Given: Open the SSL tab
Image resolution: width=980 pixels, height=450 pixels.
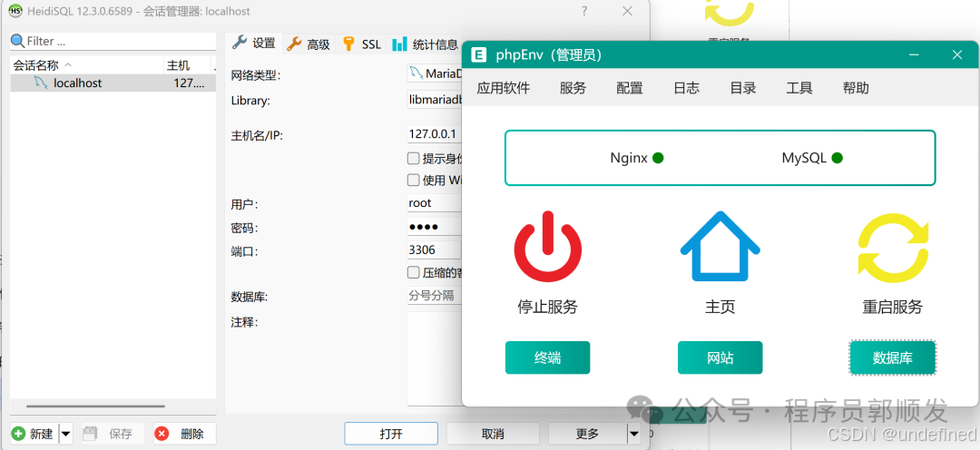Looking at the screenshot, I should click(361, 44).
